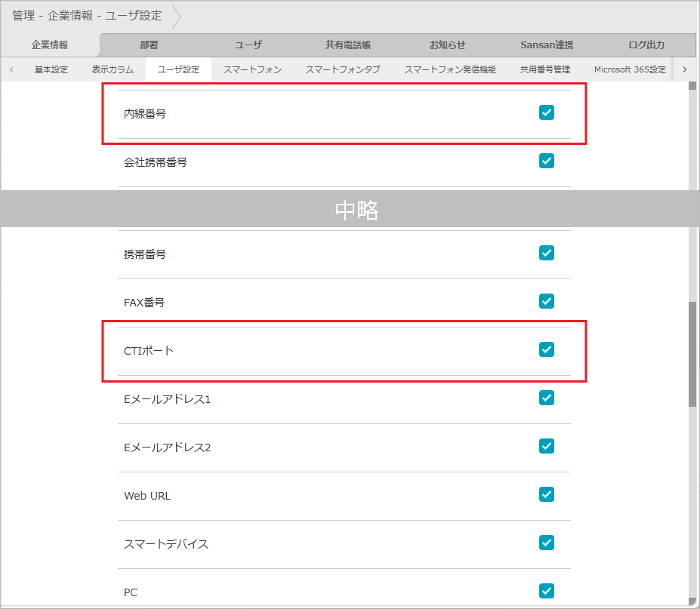Disable Eメールアドレス1 visibility
700x609 pixels.
point(546,398)
